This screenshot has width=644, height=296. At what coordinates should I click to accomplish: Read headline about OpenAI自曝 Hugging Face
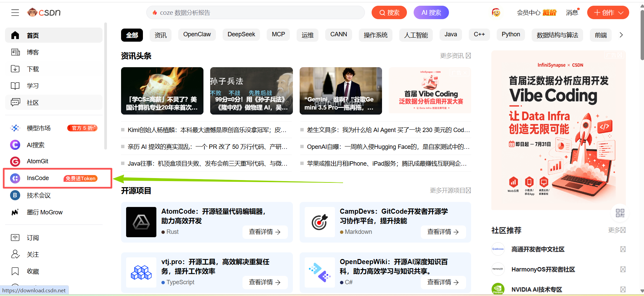[388, 147]
